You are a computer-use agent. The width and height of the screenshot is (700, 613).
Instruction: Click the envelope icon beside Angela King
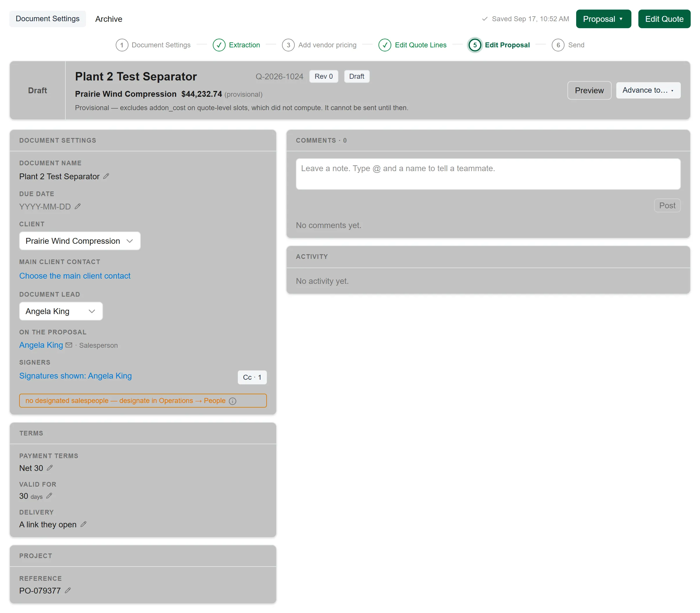click(x=69, y=345)
